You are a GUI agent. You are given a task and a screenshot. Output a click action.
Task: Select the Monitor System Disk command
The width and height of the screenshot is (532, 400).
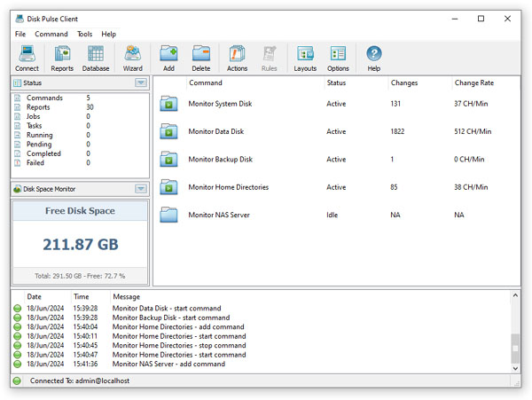pyautogui.click(x=220, y=104)
